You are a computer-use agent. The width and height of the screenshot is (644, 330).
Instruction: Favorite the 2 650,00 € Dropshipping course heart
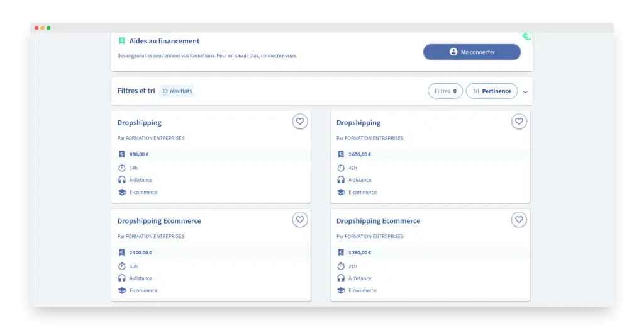point(519,122)
